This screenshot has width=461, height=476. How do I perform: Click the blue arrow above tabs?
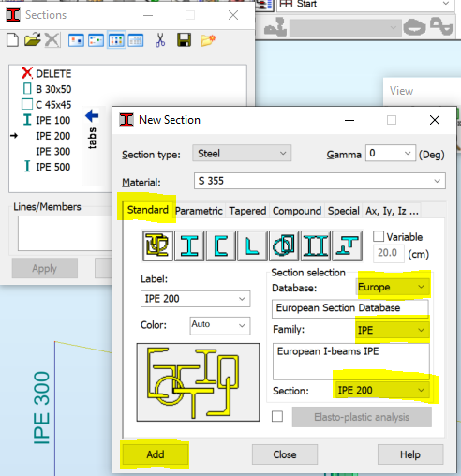(92, 116)
